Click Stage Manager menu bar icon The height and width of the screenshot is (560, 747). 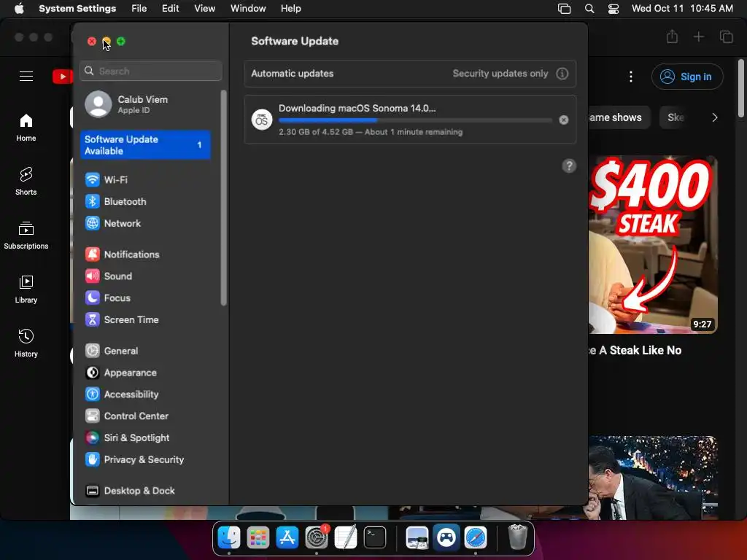[564, 9]
